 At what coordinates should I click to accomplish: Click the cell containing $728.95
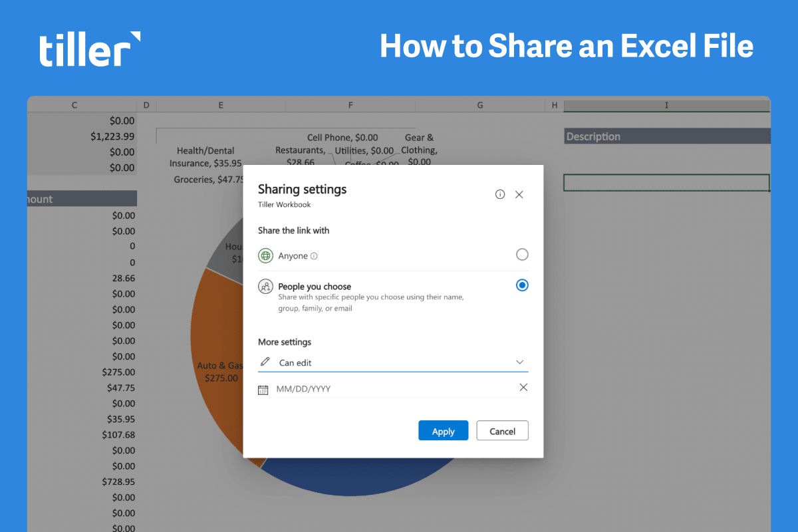82,481
